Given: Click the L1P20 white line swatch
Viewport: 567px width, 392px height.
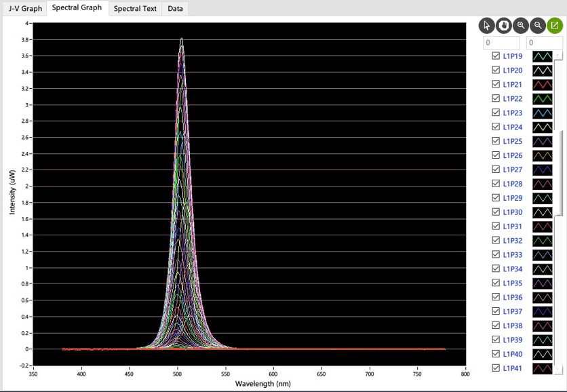Looking at the screenshot, I should pyautogui.click(x=543, y=70).
